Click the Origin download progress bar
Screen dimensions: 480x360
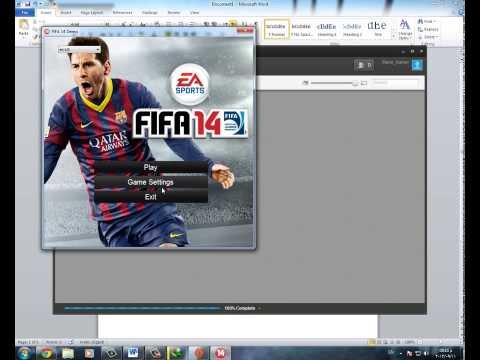143,308
